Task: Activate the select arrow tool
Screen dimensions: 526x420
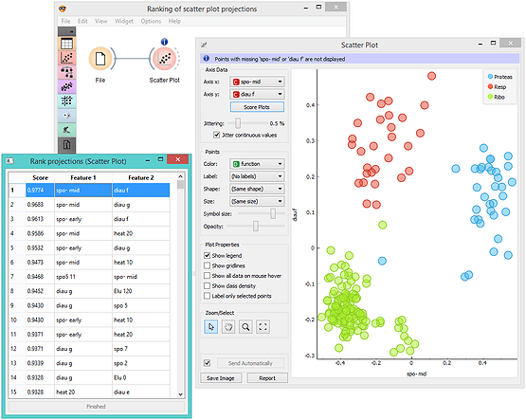Action: 211,327
